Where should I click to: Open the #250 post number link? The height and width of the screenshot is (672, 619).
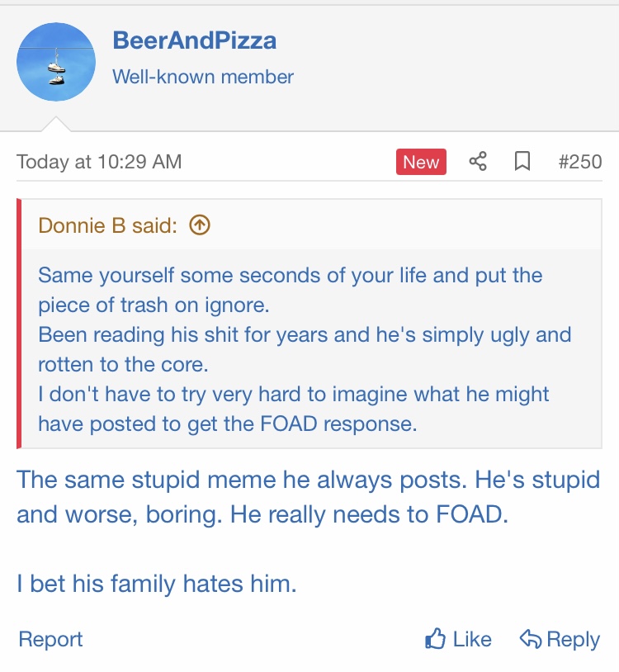coord(579,162)
